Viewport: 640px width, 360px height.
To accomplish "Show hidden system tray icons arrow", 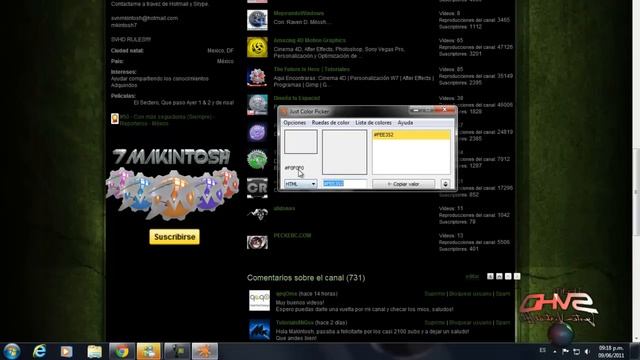I will 555,351.
